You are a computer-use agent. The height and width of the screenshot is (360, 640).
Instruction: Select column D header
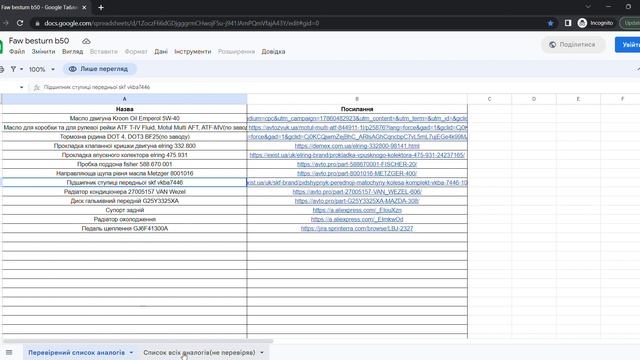click(x=534, y=99)
